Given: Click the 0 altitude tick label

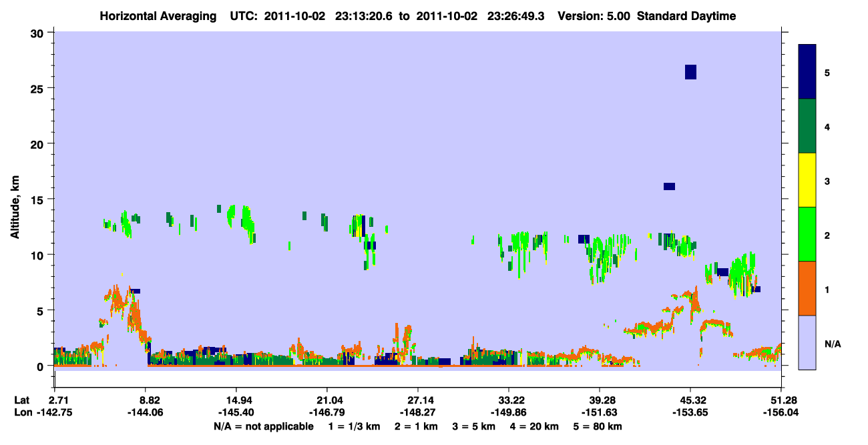Looking at the screenshot, I should click(41, 366).
